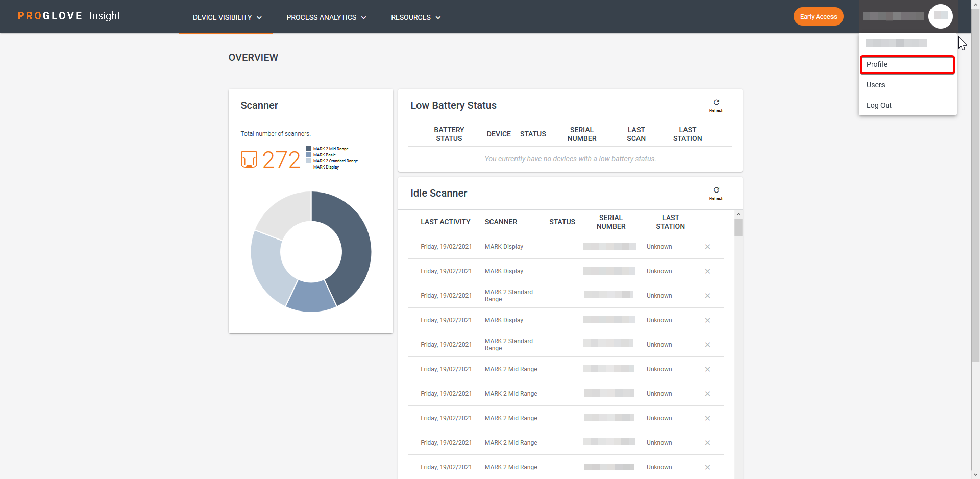Click the BATTERY STATUS column header
The height and width of the screenshot is (479, 980).
[x=449, y=134]
